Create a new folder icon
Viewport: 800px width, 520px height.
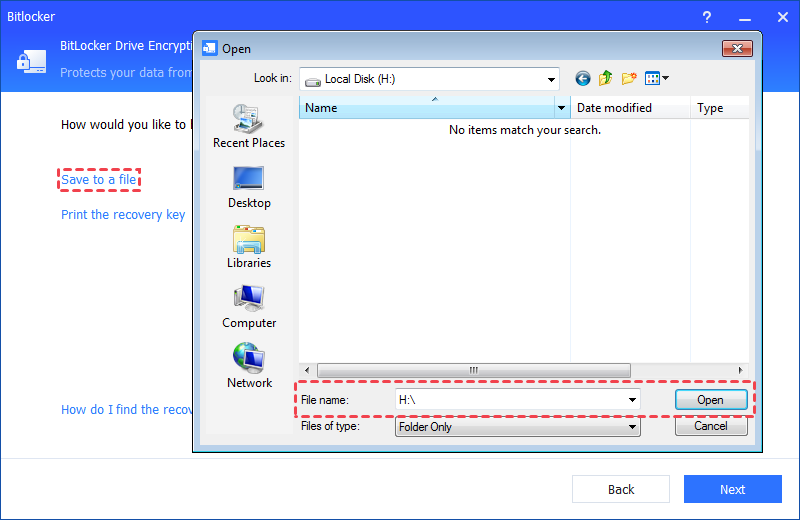pos(629,78)
